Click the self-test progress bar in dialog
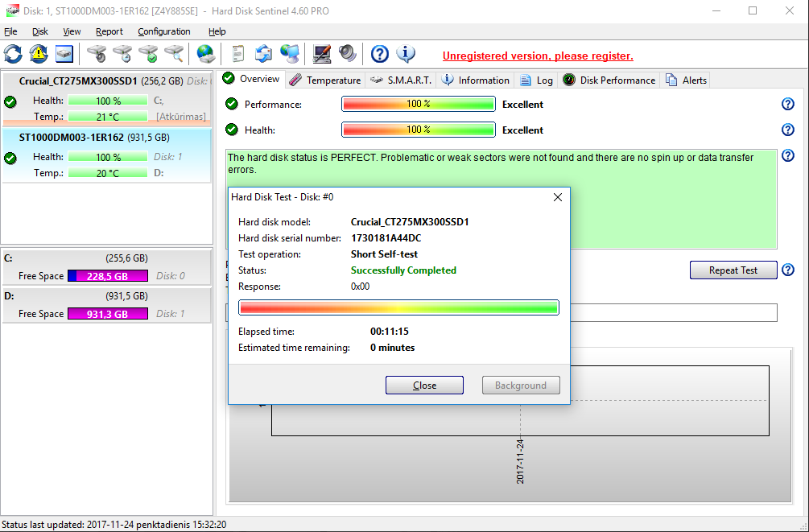Screen dimensions: 809x532 click(398, 307)
